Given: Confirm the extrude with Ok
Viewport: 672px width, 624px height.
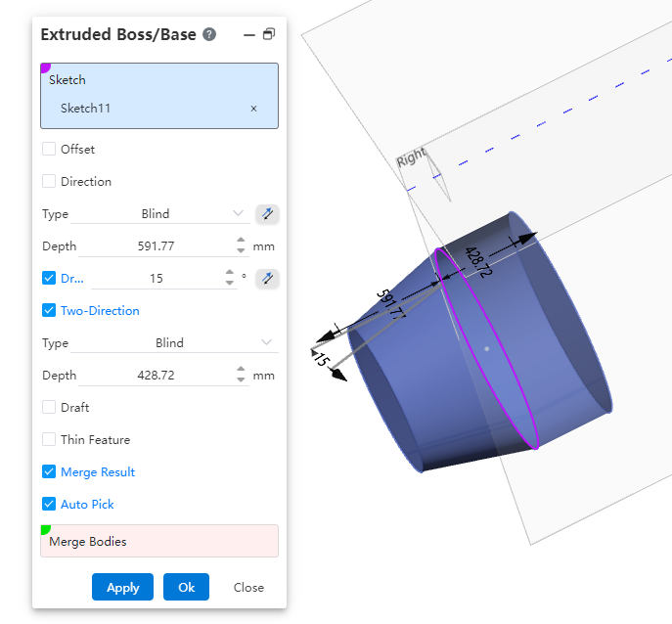Looking at the screenshot, I should point(187,587).
